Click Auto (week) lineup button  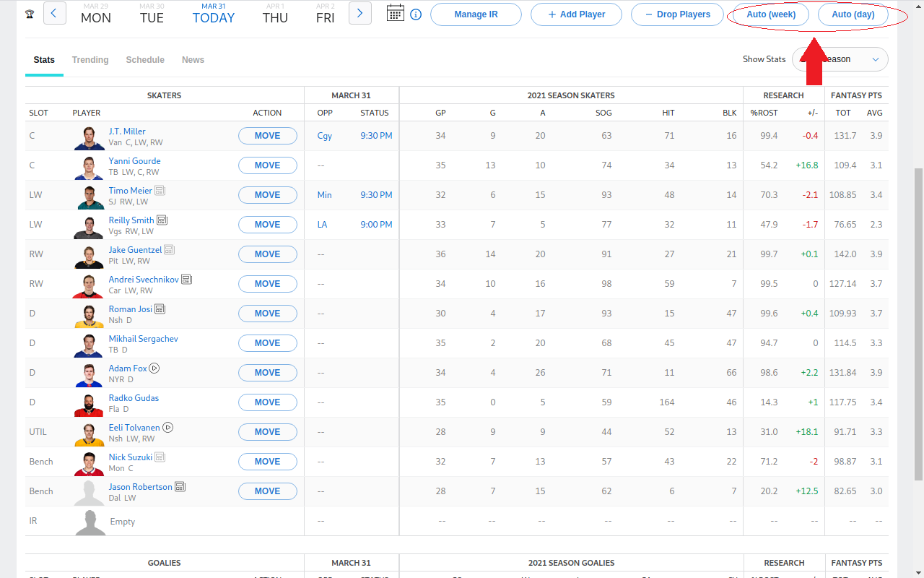[x=771, y=14]
